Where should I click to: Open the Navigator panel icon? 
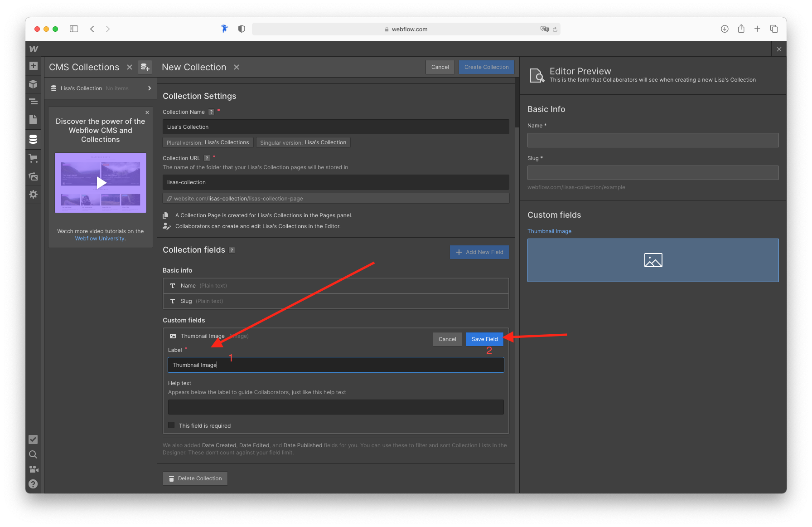pos(33,102)
